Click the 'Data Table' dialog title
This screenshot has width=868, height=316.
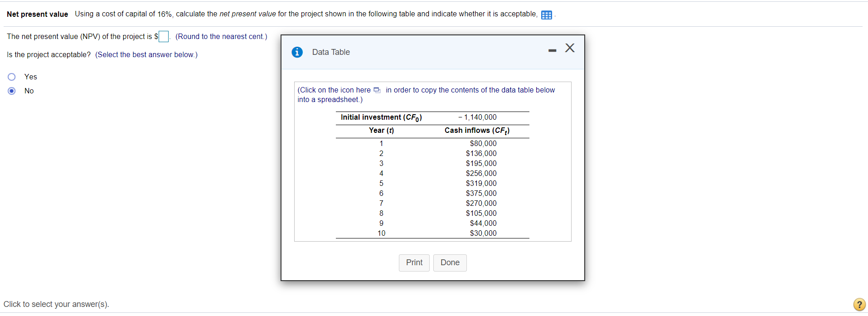[331, 52]
